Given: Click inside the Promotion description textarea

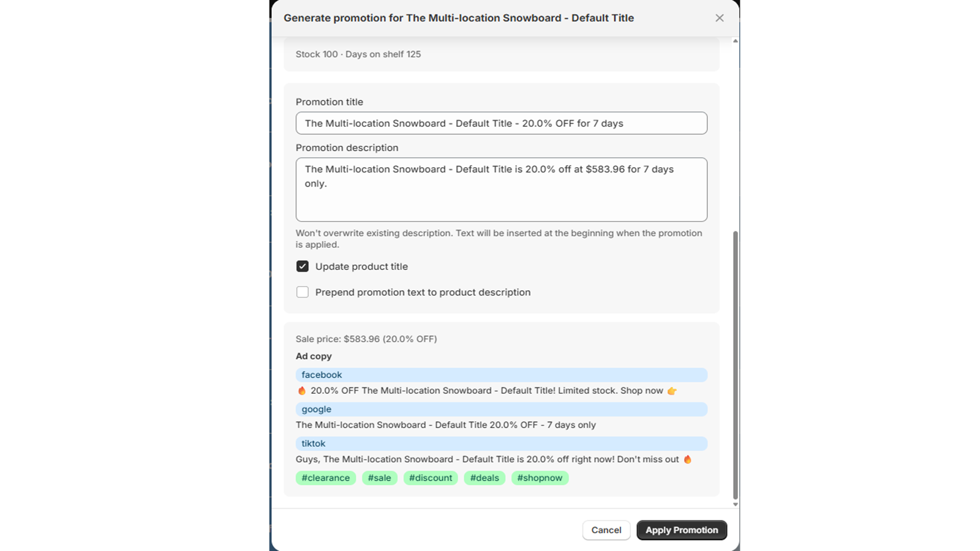Looking at the screenshot, I should (x=502, y=190).
